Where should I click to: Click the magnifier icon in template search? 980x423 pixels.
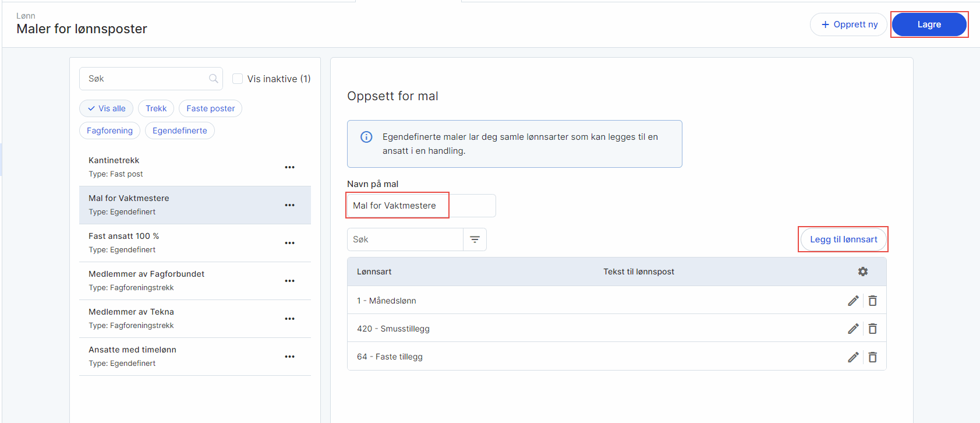[x=214, y=79]
